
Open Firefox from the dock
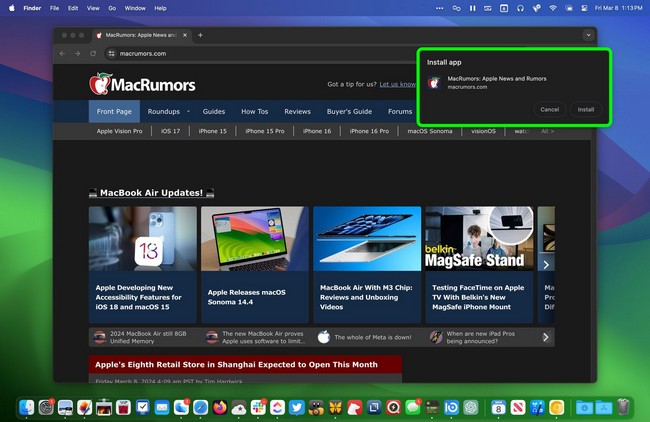(218, 407)
